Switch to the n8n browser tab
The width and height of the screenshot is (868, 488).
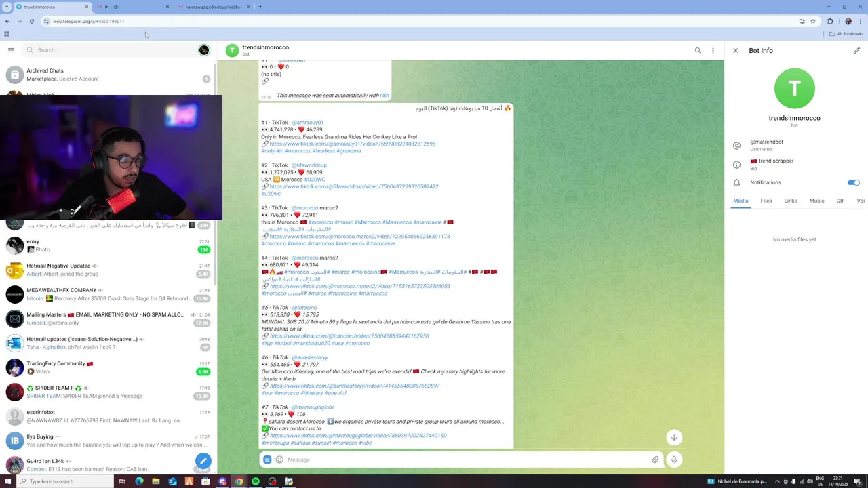132,7
